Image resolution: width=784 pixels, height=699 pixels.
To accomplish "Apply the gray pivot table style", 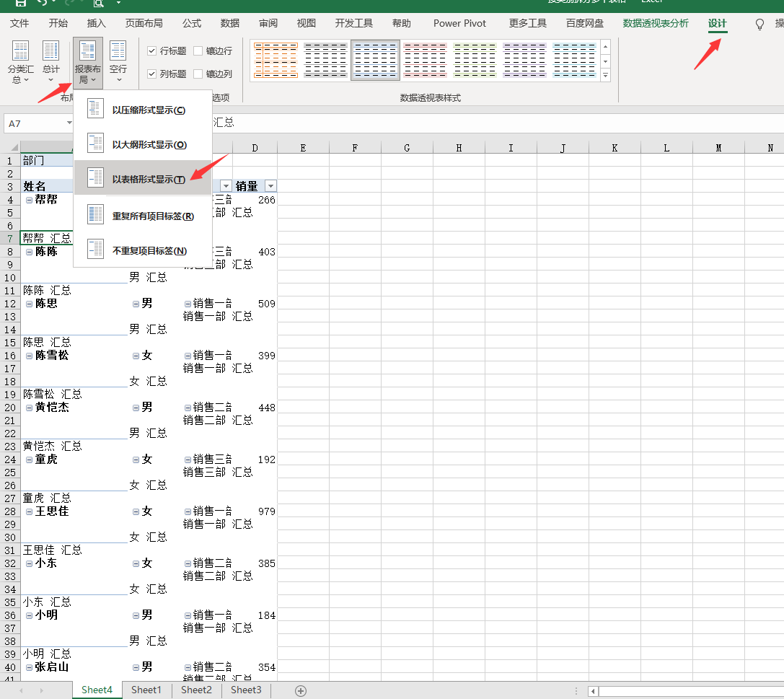I will [325, 60].
